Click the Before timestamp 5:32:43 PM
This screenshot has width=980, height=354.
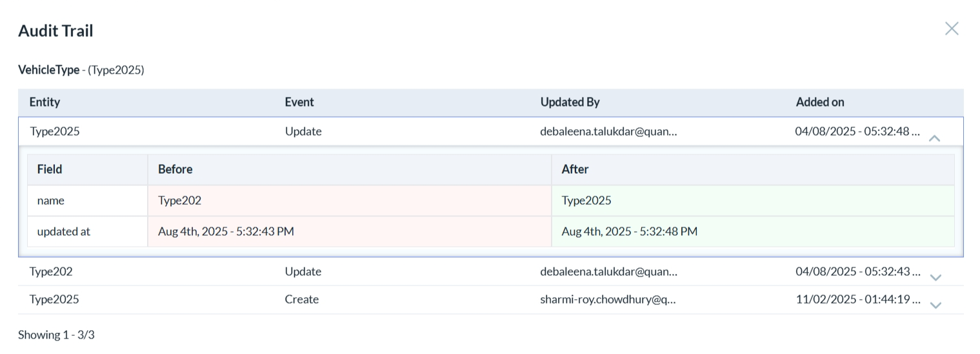click(226, 231)
